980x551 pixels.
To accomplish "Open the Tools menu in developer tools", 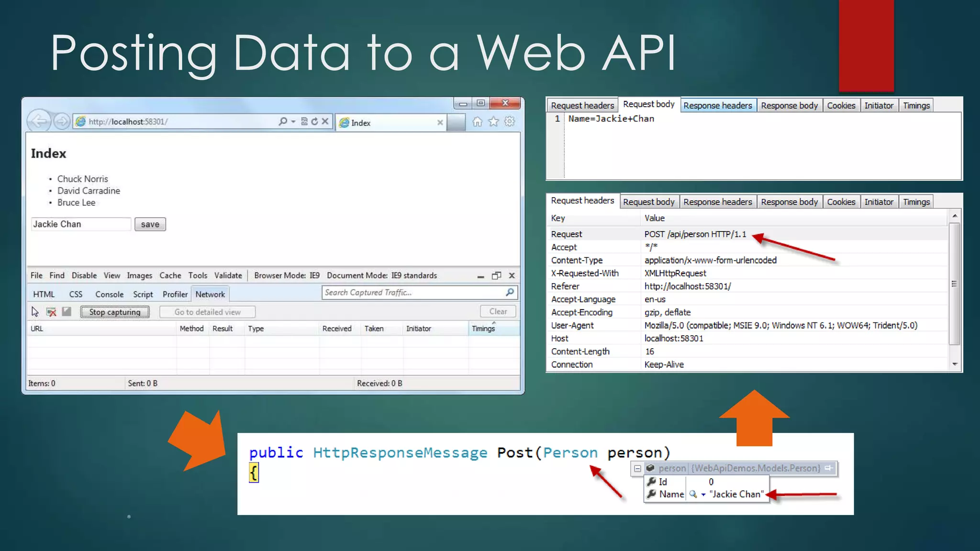I will [x=198, y=275].
